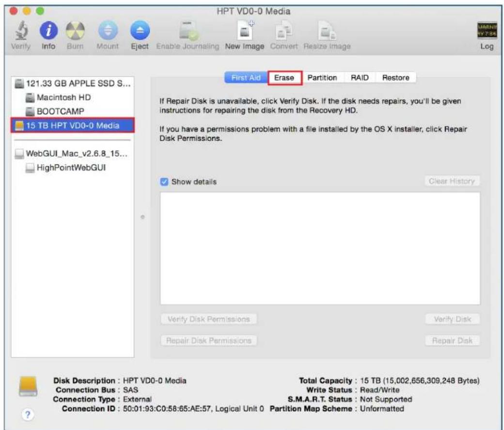
Task: Click the Clear History button
Action: click(x=452, y=181)
